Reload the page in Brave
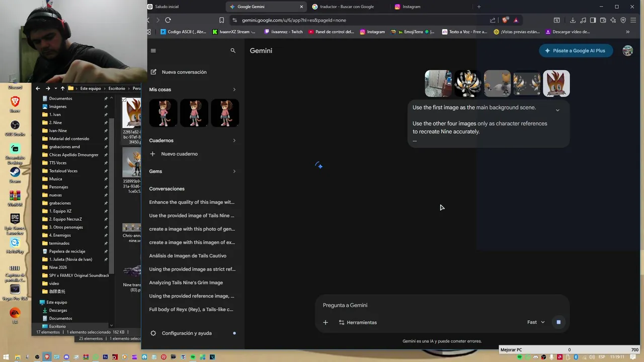This screenshot has width=644, height=362. [x=168, y=20]
